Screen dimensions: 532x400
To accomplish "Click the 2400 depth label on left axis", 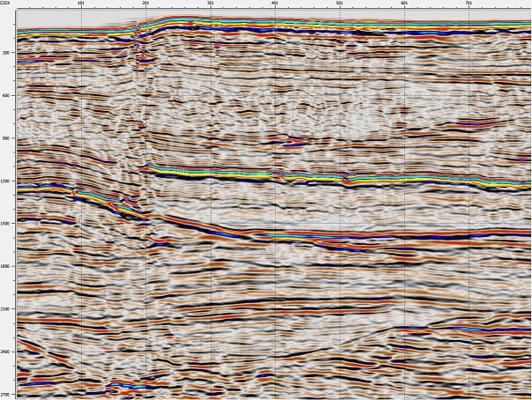I will point(6,352).
